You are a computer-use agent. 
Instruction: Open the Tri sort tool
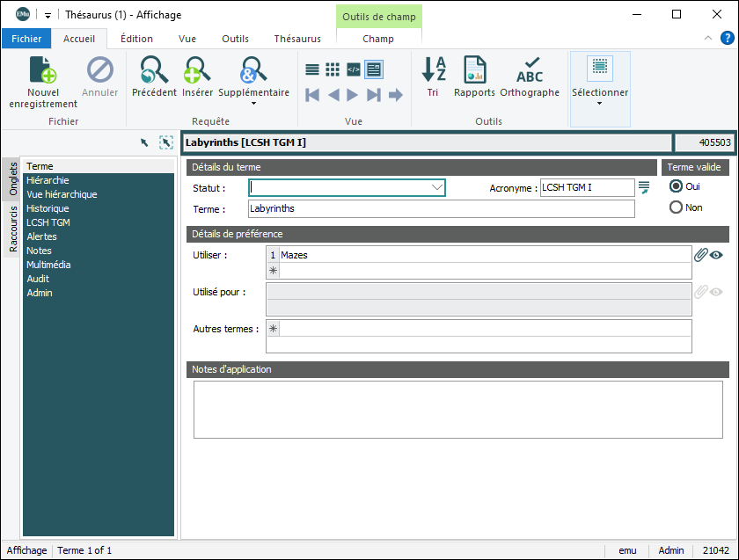(433, 69)
